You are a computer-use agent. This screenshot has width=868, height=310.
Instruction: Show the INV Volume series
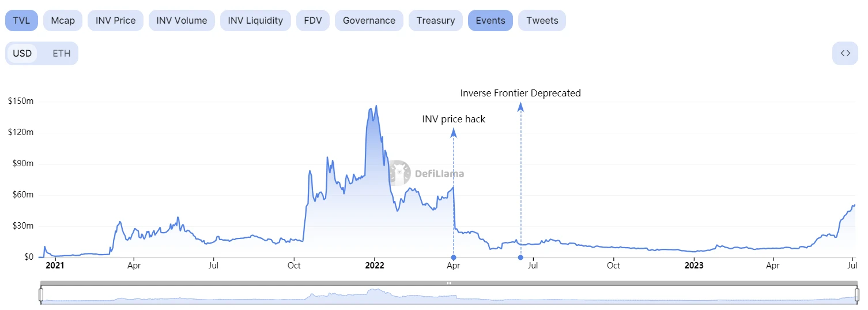point(182,21)
